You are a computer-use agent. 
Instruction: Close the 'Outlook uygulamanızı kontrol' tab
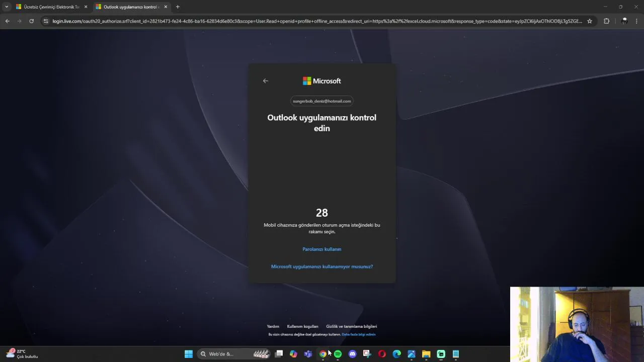click(166, 7)
